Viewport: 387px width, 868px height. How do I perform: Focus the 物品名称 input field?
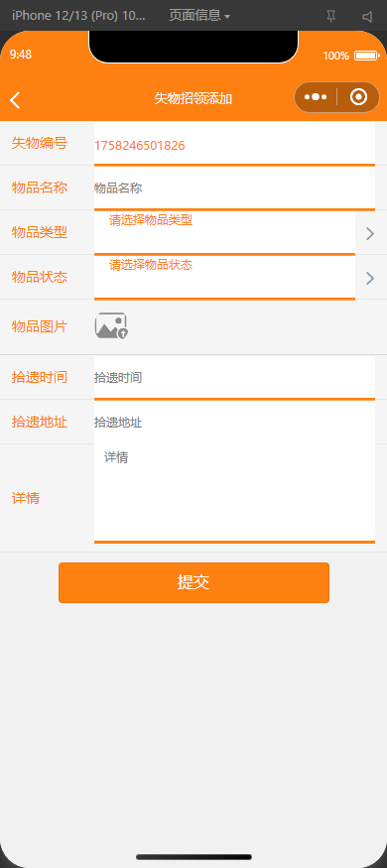click(x=234, y=188)
